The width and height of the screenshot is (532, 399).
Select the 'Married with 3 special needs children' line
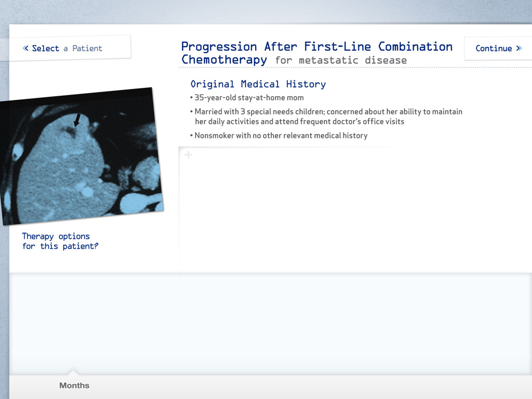tap(328, 112)
